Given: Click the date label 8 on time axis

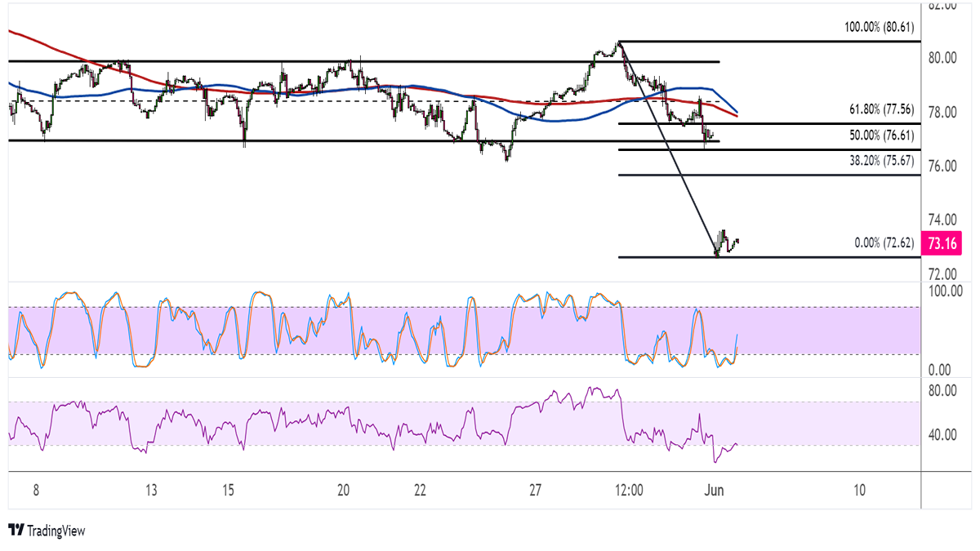Looking at the screenshot, I should click(x=36, y=491).
